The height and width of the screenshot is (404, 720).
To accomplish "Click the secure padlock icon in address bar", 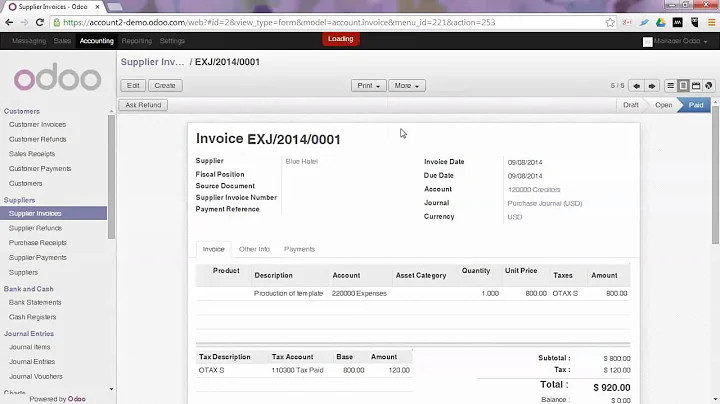I will click(x=56, y=22).
